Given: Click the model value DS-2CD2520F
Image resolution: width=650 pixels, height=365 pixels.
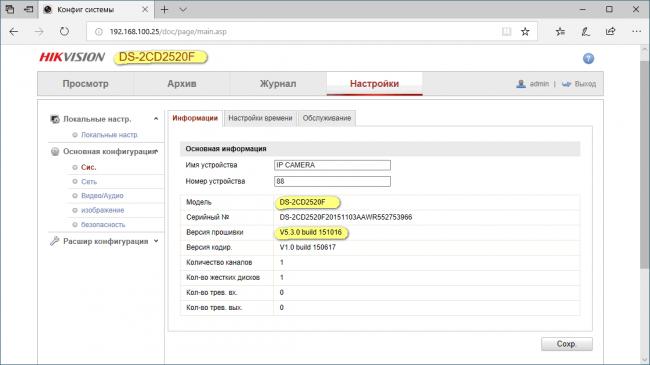Looking at the screenshot, I should tap(302, 202).
